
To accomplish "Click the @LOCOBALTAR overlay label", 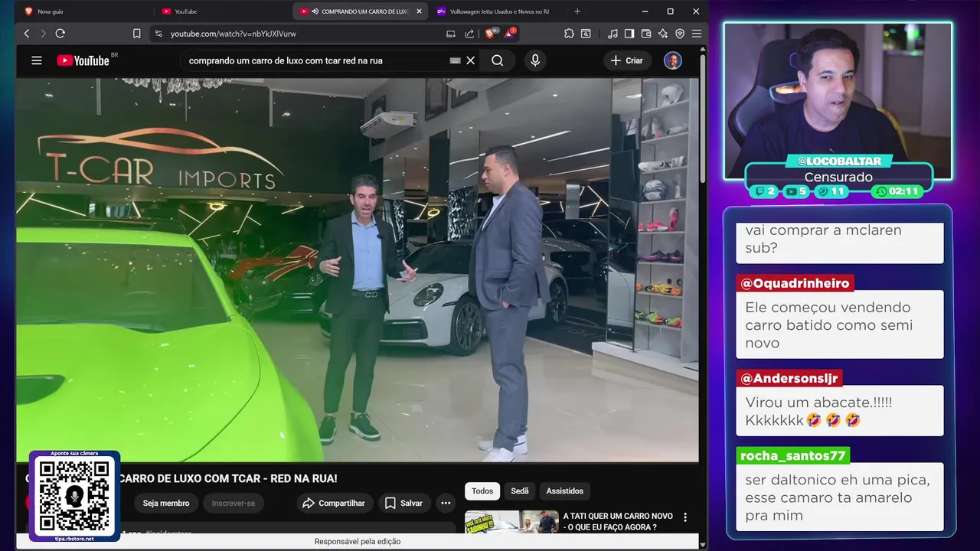I will (839, 161).
